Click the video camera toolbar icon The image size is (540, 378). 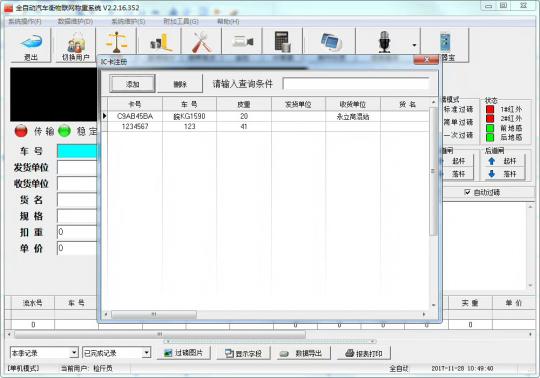243,42
